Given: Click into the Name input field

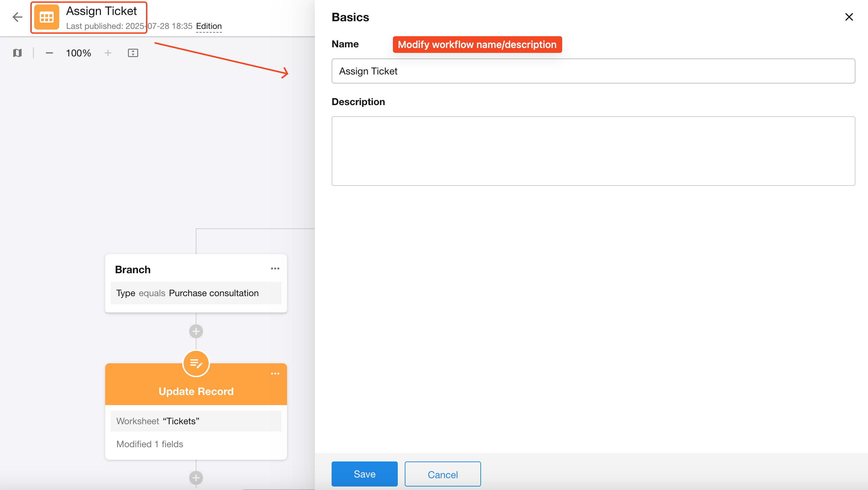Looking at the screenshot, I should (593, 71).
